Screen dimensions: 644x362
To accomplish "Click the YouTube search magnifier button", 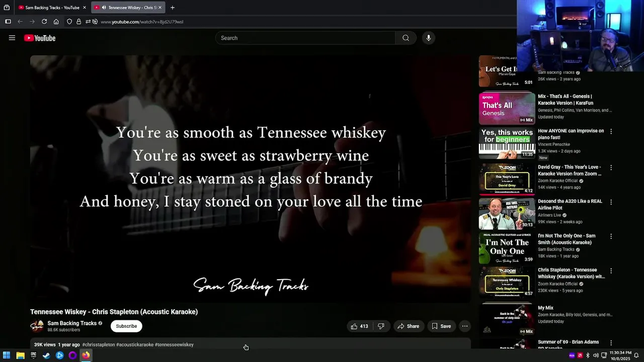I will pyautogui.click(x=406, y=38).
